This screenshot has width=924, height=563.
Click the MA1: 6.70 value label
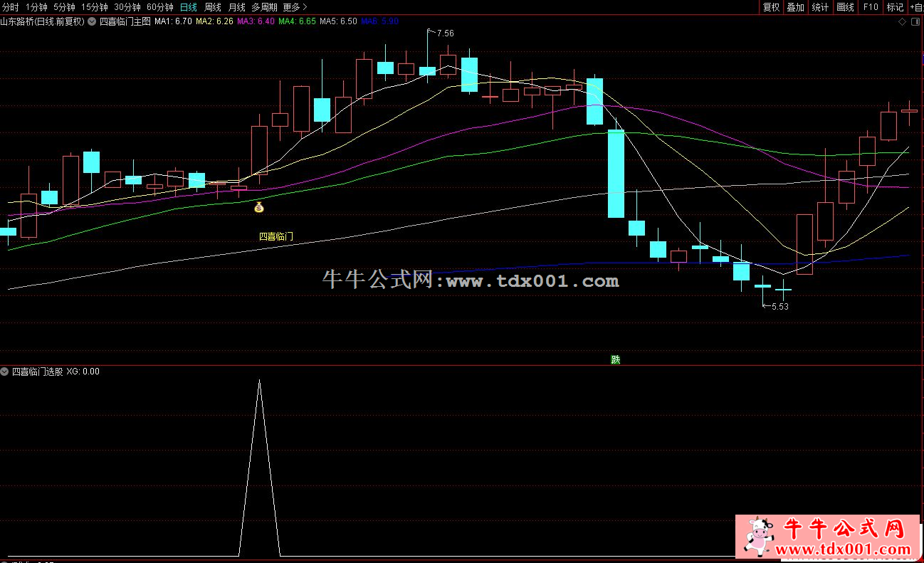[174, 22]
